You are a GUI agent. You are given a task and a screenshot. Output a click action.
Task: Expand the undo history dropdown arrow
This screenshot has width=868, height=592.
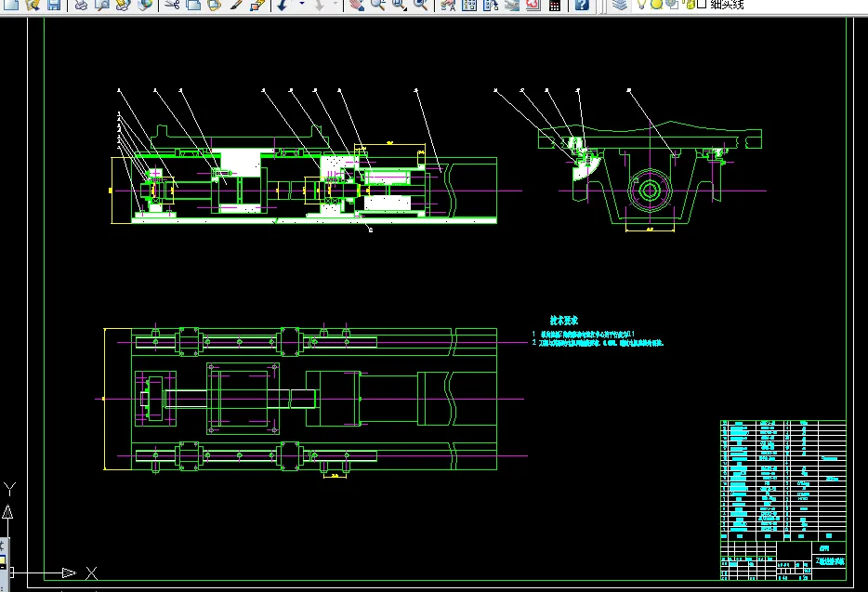(302, 5)
